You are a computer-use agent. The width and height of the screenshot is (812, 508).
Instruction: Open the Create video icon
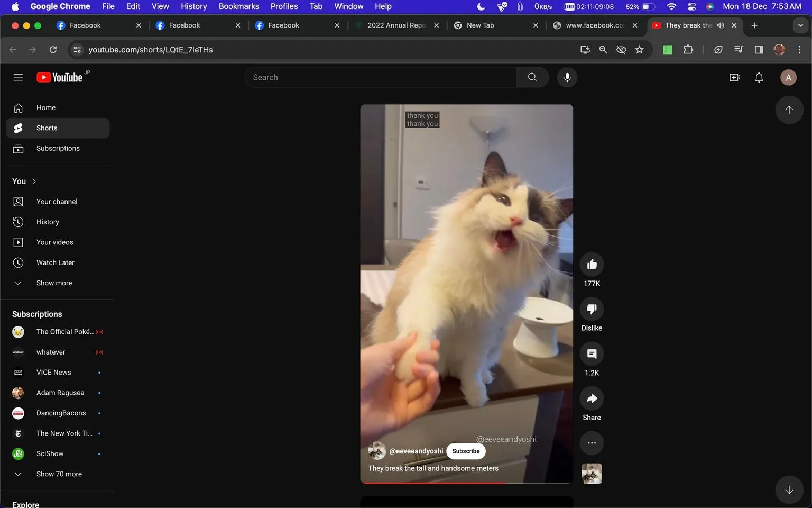[734, 78]
